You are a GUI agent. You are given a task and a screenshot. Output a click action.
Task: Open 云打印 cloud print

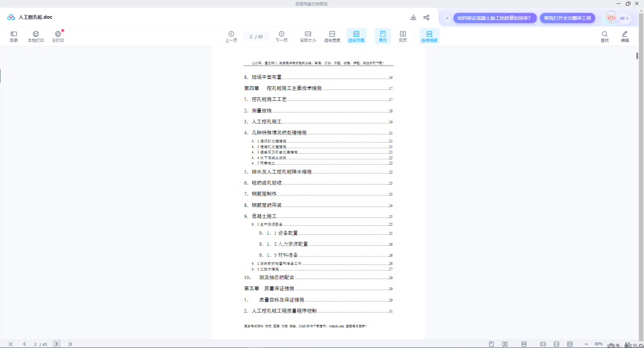point(58,36)
